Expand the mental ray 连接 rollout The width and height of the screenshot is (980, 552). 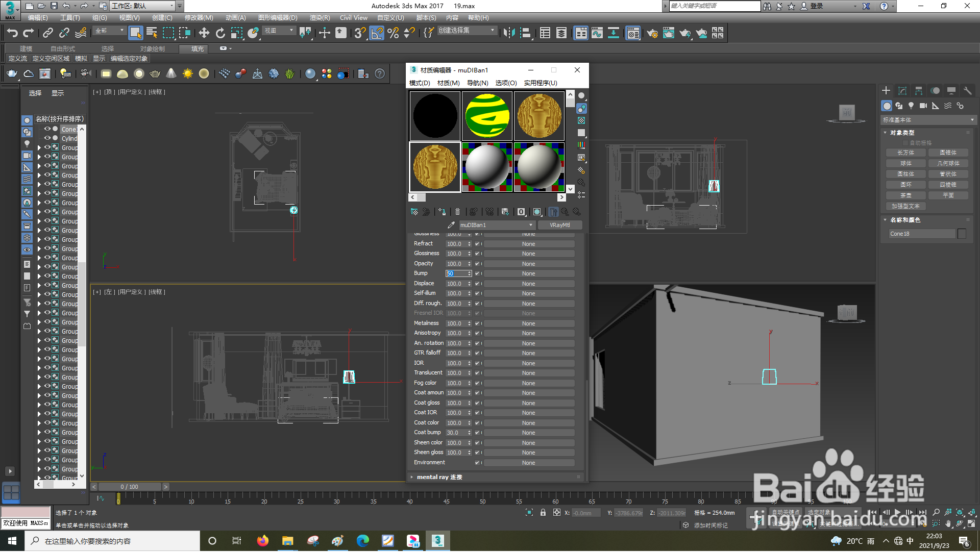pyautogui.click(x=439, y=478)
